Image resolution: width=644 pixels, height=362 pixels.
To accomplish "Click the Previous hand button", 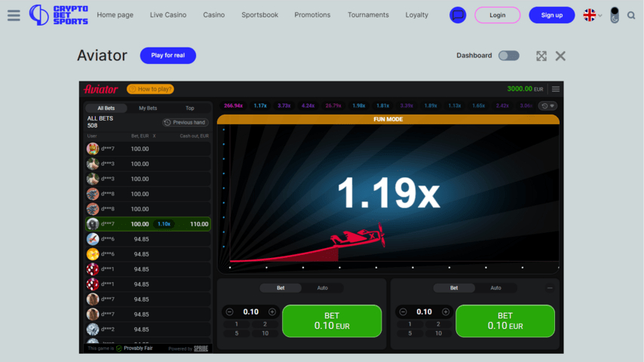I will [186, 122].
